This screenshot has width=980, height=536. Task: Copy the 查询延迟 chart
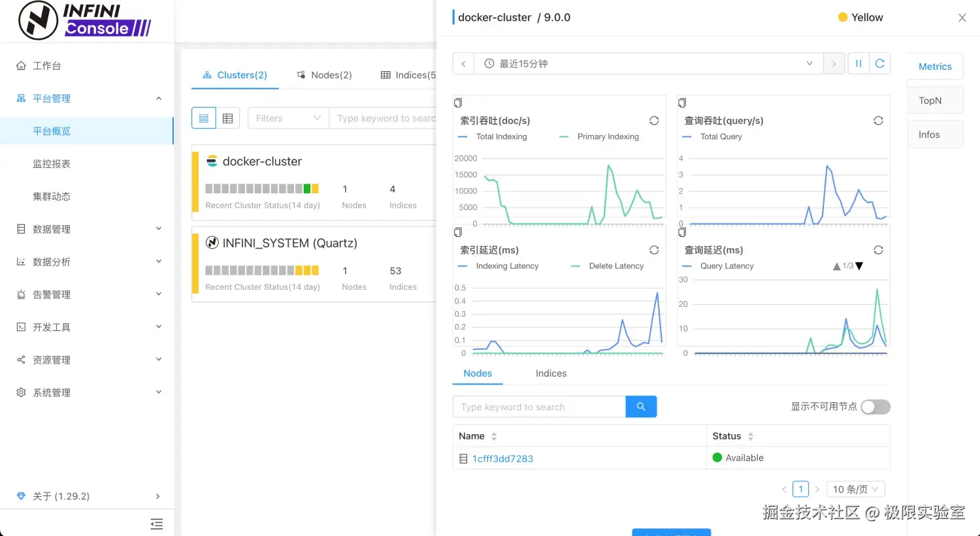[682, 232]
